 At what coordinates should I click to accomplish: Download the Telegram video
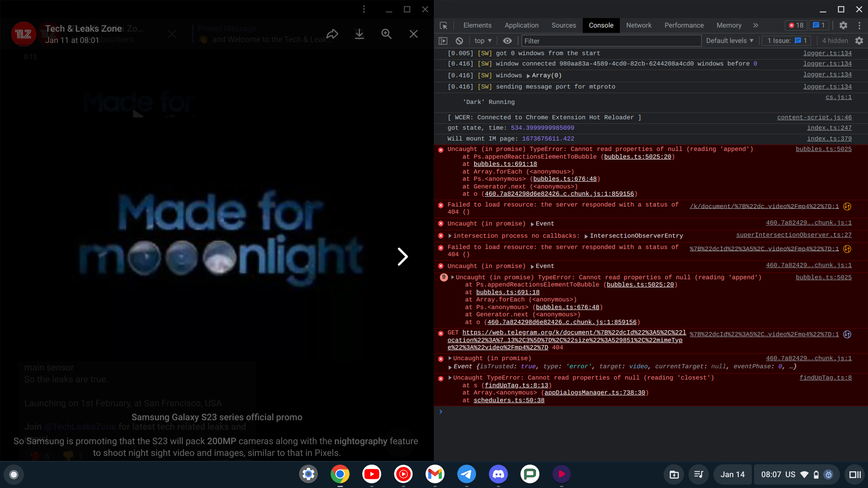point(359,34)
